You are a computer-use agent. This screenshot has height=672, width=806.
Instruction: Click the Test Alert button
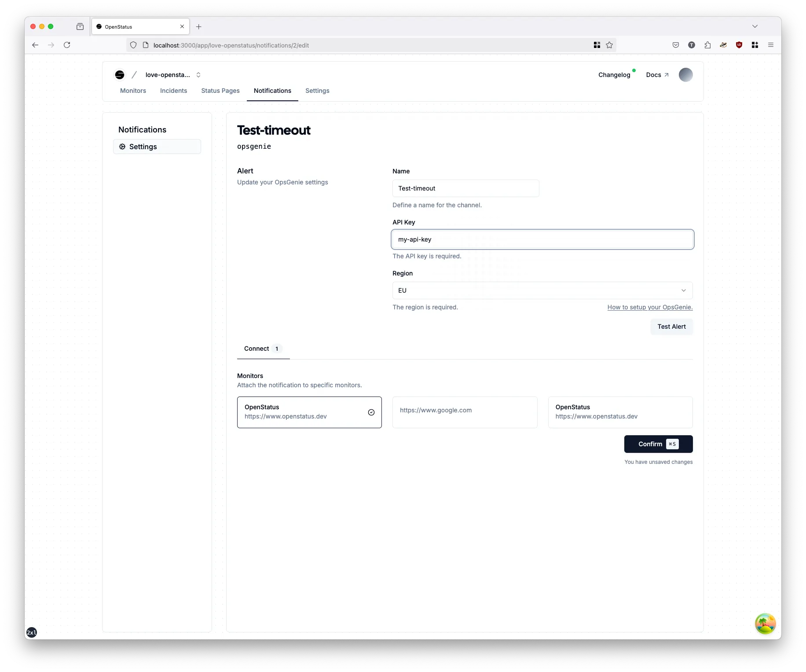pyautogui.click(x=671, y=327)
